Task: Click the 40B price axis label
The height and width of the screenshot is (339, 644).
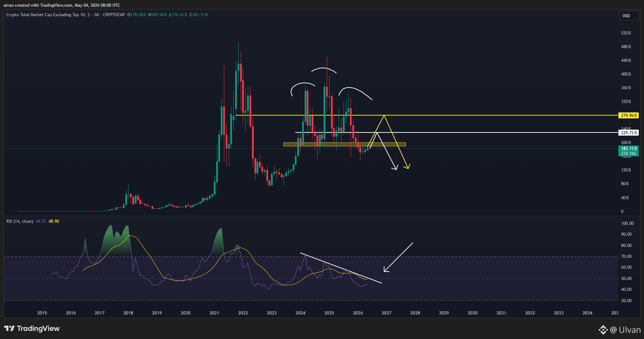Action: (625, 198)
